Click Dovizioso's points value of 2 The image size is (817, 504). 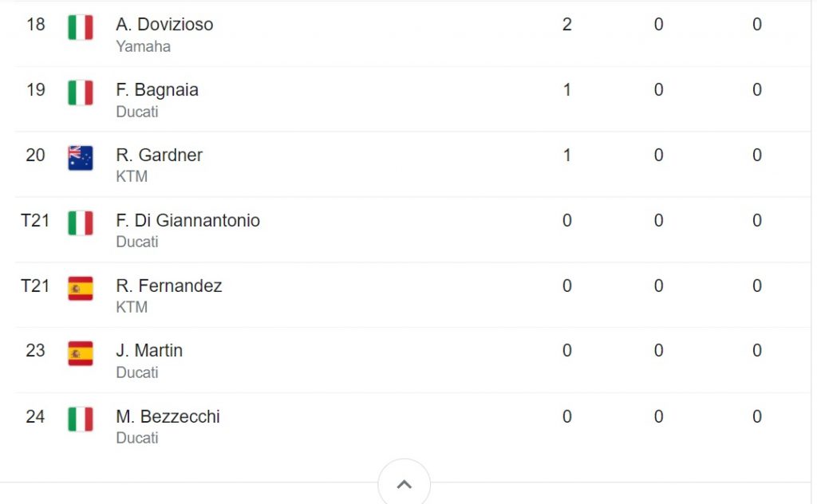567,25
